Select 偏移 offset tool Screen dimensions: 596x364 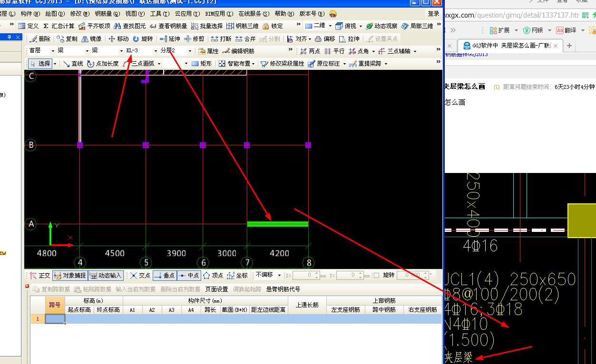pos(325,38)
